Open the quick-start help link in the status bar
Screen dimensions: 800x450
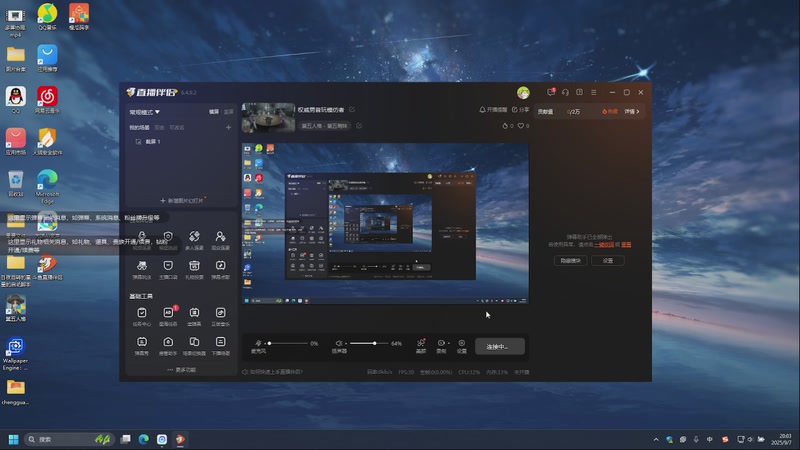(x=272, y=372)
